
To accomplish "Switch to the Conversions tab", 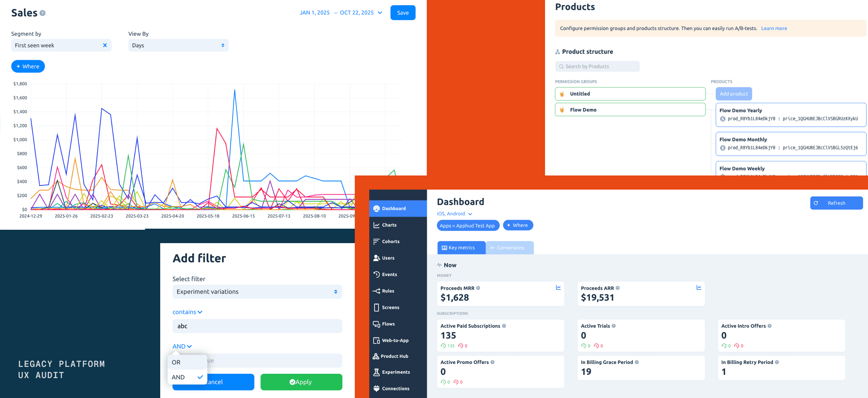I will [510, 248].
